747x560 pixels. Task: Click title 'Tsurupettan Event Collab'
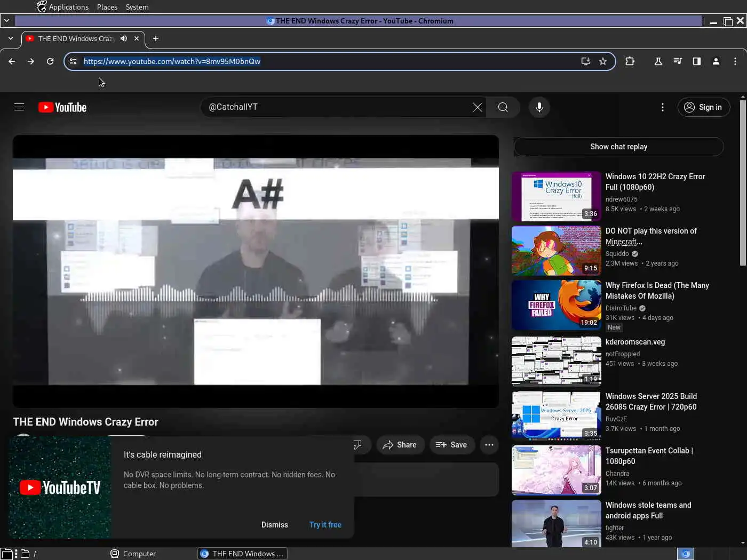(x=649, y=456)
